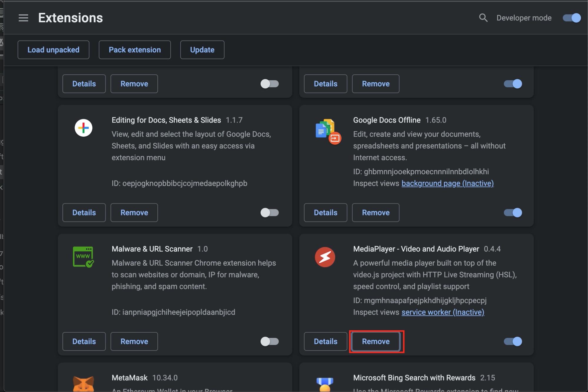The width and height of the screenshot is (588, 392).
Task: Open Details for MediaPlayer extension
Action: [x=326, y=341]
